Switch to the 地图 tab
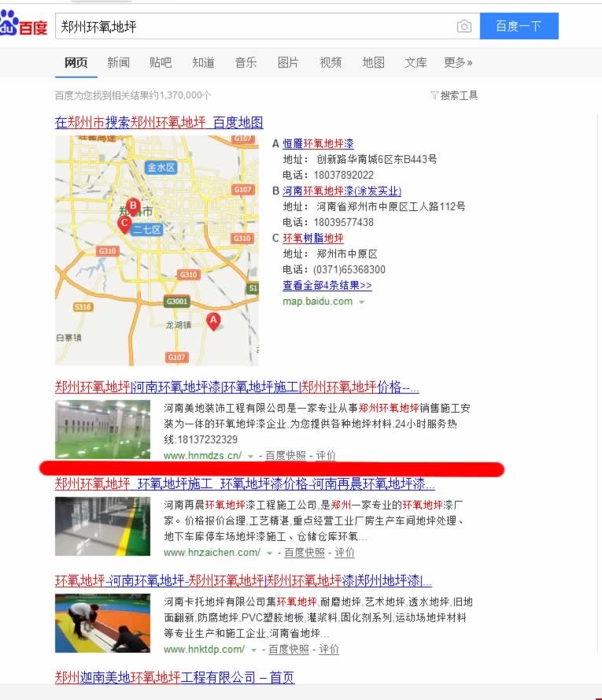The width and height of the screenshot is (602, 700). click(373, 62)
